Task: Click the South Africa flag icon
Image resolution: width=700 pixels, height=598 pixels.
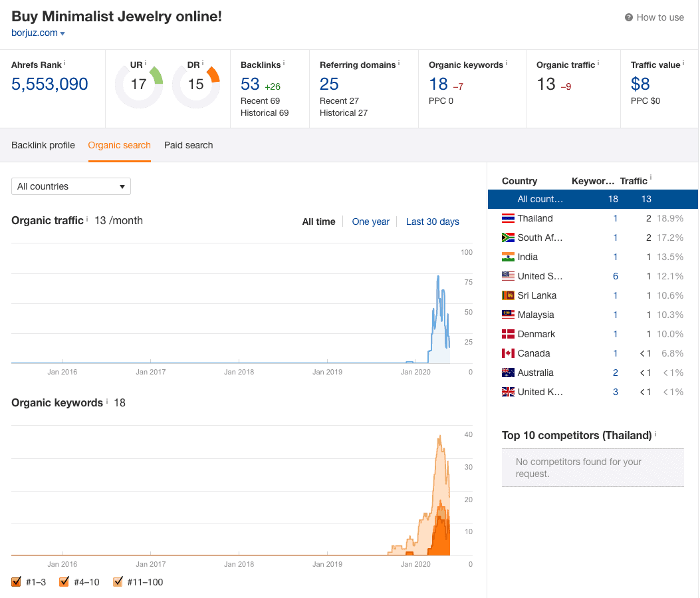Action: coord(508,237)
